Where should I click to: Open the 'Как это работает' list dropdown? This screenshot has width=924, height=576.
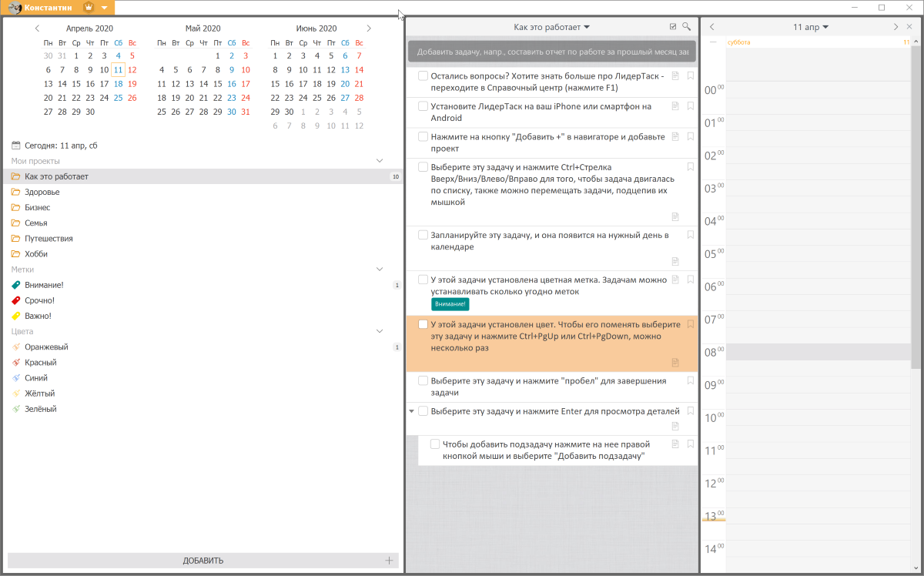(552, 27)
